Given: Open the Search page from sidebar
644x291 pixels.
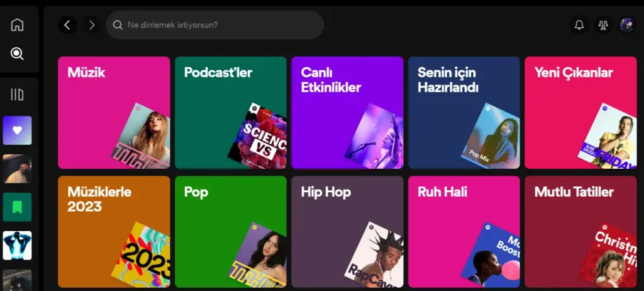Looking at the screenshot, I should (x=18, y=54).
